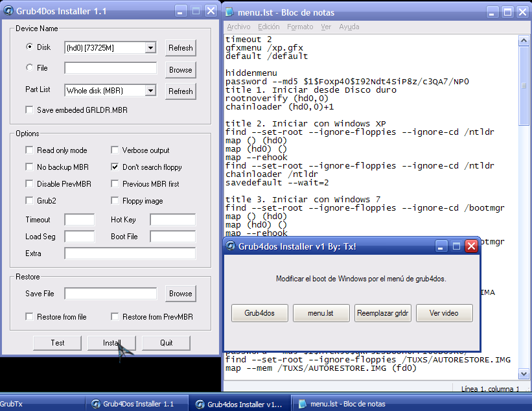
Task: Check Restore from PrevMBR box
Action: 115,316
